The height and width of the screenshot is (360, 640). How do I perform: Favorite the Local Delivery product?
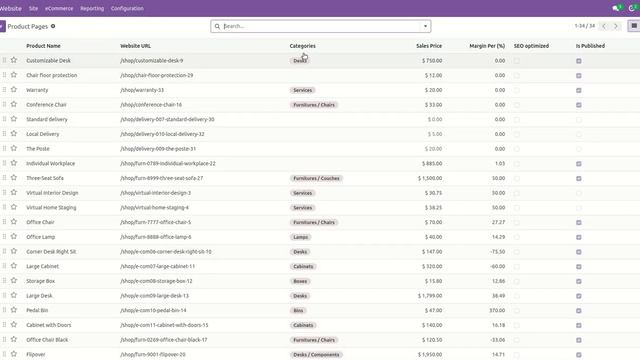pos(14,133)
